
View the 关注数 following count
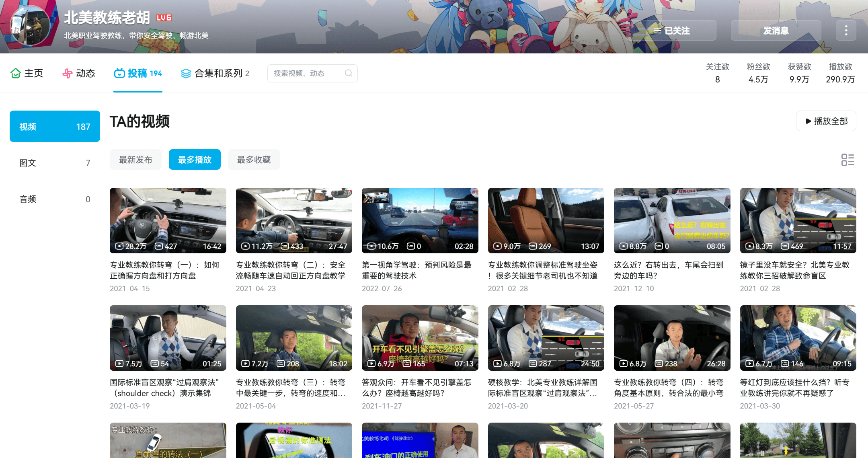[718, 73]
